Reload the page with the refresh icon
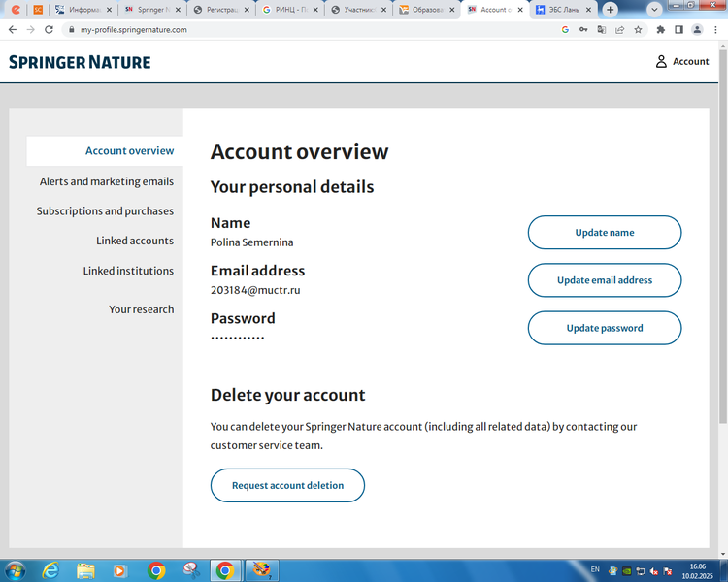This screenshot has width=728, height=582. tap(50, 30)
